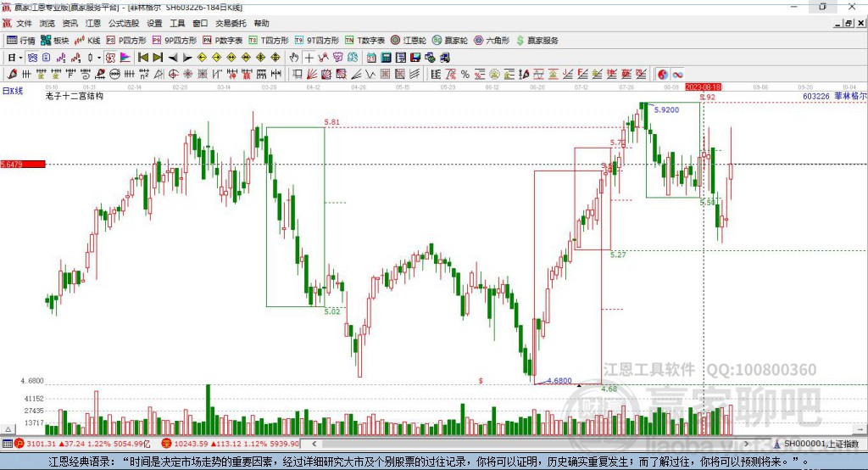The width and height of the screenshot is (868, 470).
Task: Select the protractor angle tool
Action: click(x=159, y=75)
